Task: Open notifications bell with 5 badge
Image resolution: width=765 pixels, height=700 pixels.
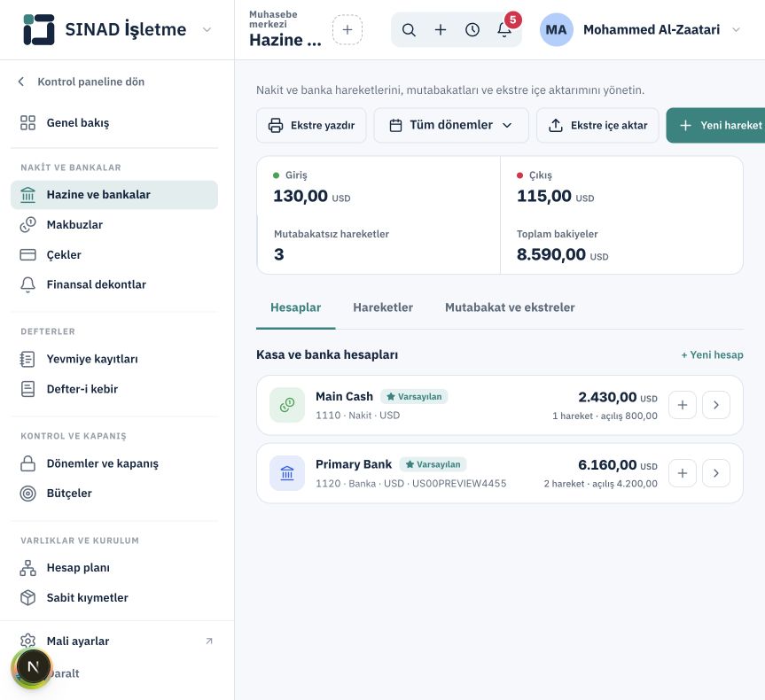Action: coord(505,28)
